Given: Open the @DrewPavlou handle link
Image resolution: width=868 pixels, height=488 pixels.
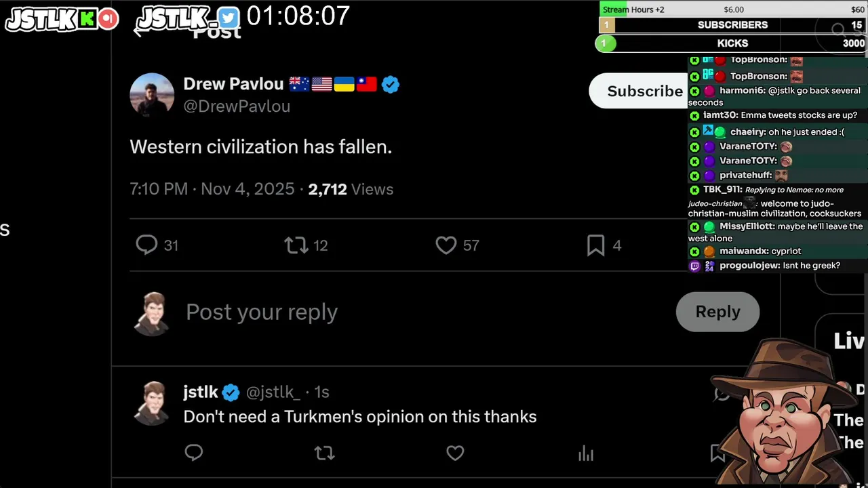Looking at the screenshot, I should 237,106.
